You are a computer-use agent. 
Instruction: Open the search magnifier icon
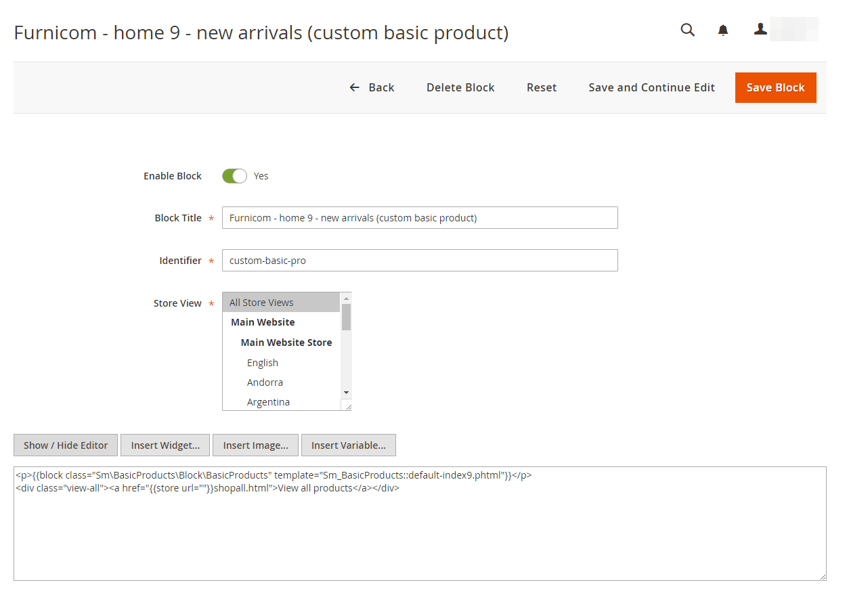coord(687,30)
